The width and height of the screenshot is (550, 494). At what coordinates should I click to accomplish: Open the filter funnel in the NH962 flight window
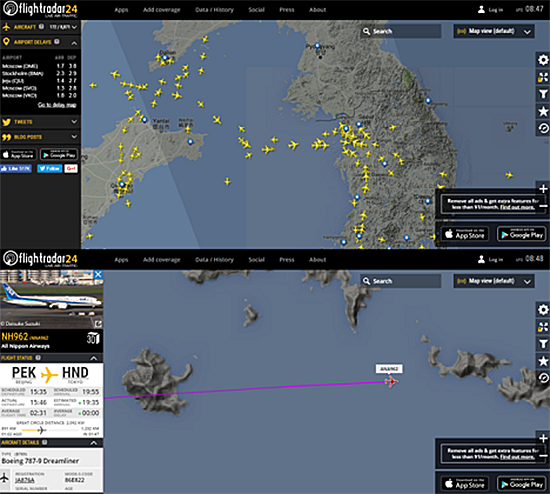pos(543,344)
